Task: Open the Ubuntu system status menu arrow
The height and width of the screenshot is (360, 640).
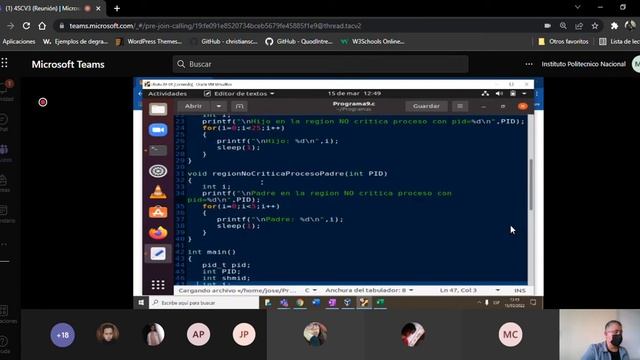Action: (524, 94)
